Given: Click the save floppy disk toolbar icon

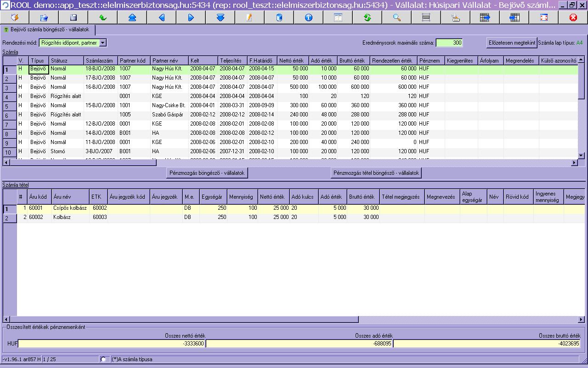Looking at the screenshot, I should (x=73, y=17).
